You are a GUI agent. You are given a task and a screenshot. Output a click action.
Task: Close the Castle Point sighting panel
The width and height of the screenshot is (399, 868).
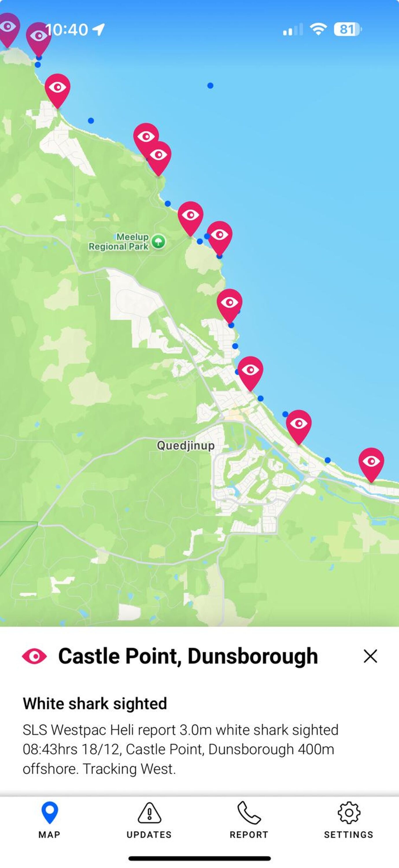pyautogui.click(x=370, y=656)
